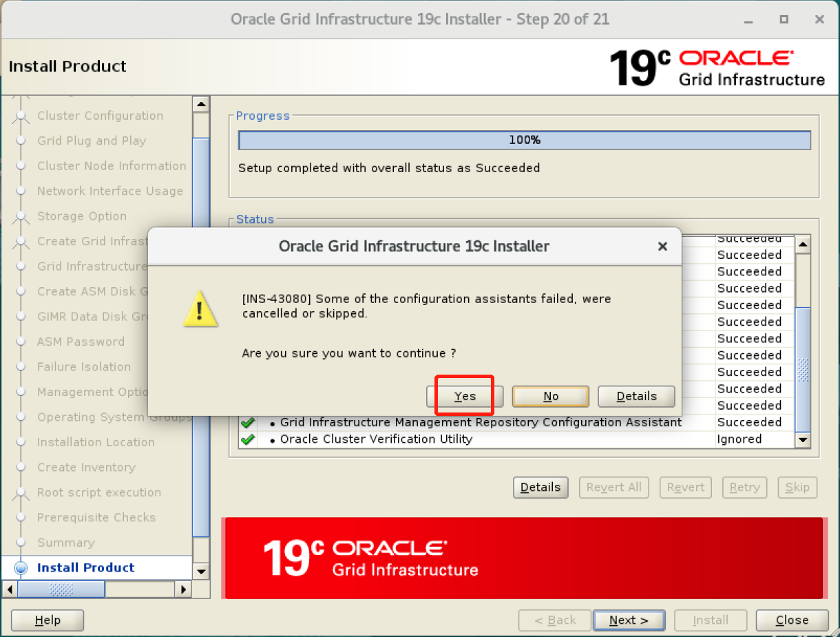The image size is (840, 637).
Task: Click the up arrow of the steps scrollbar
Action: [x=201, y=104]
